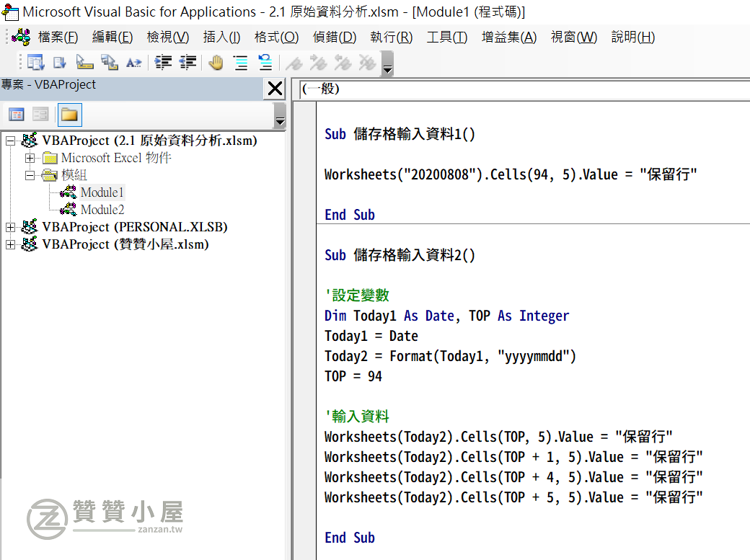The image size is (750, 560).
Task: Click the VBA title bar application icon
Action: click(10, 12)
